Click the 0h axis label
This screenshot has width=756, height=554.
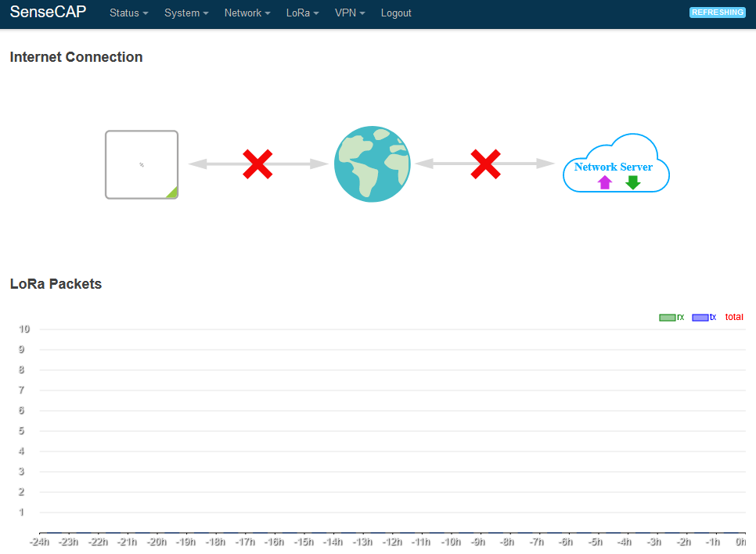(740, 542)
